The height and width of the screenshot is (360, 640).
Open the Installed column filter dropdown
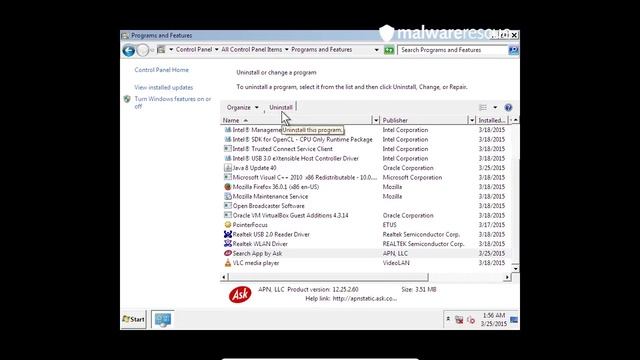(511, 120)
